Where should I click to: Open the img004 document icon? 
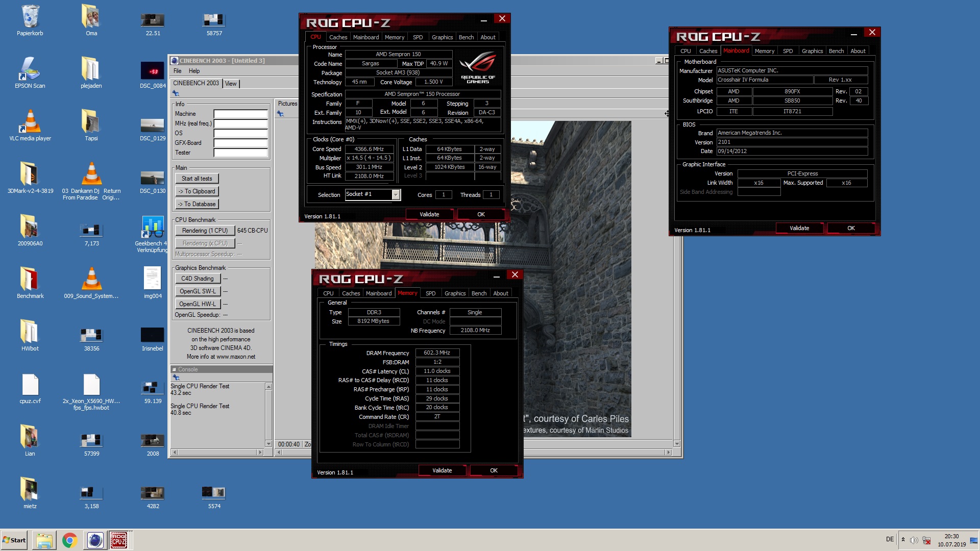point(153,283)
